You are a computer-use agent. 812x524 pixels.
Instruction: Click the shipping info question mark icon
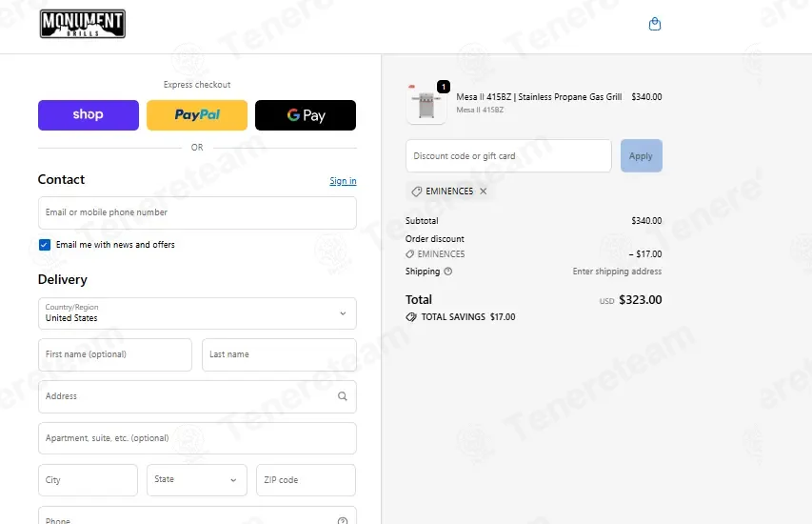click(x=448, y=272)
